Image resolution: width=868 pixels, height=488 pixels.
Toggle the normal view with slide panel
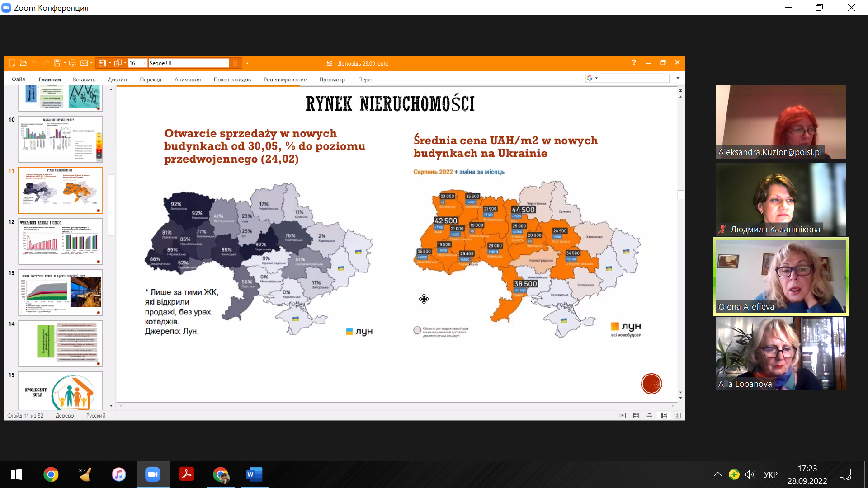coord(664,416)
